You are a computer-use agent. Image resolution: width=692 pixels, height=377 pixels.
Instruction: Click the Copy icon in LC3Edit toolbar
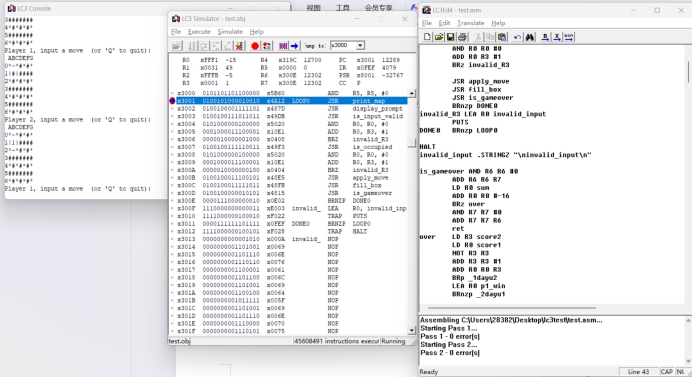pyautogui.click(x=490, y=37)
